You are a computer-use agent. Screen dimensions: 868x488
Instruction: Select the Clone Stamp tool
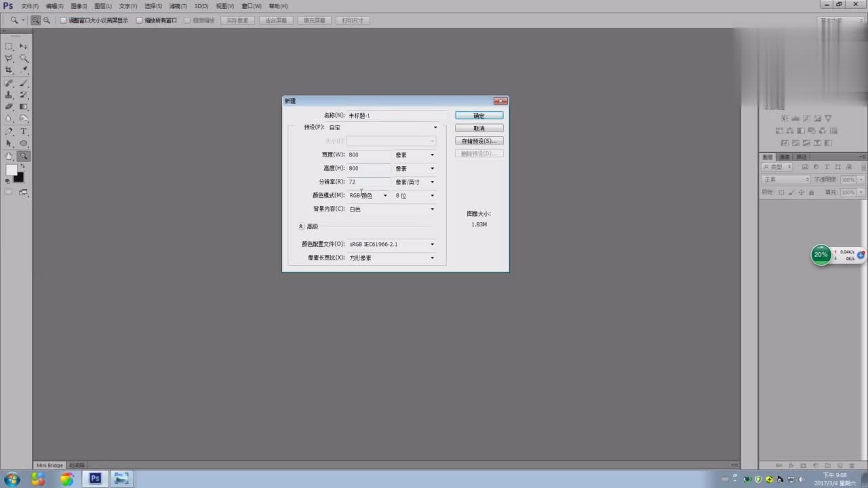tap(9, 95)
